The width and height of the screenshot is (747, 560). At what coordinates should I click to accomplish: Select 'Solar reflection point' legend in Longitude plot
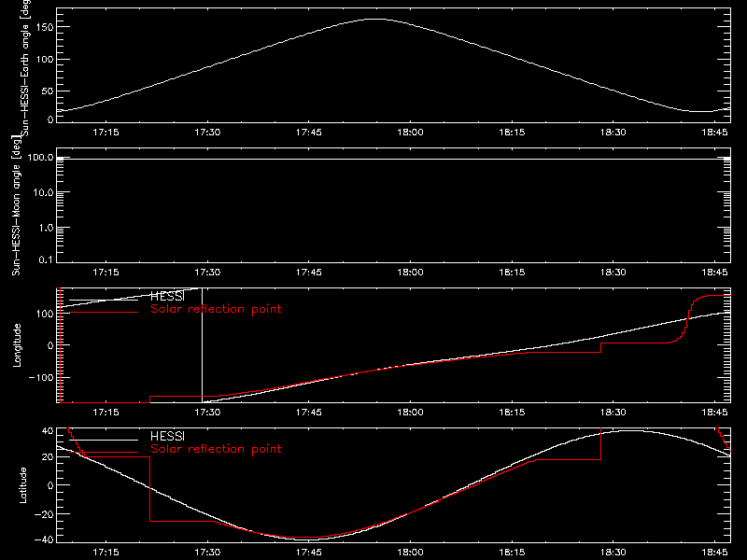(x=216, y=309)
